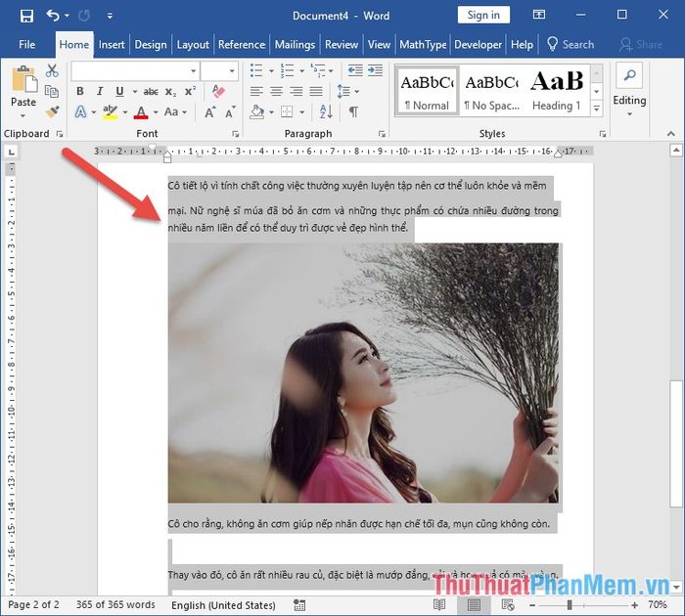The image size is (685, 616).
Task: Open the font size dropdown
Action: [232, 71]
